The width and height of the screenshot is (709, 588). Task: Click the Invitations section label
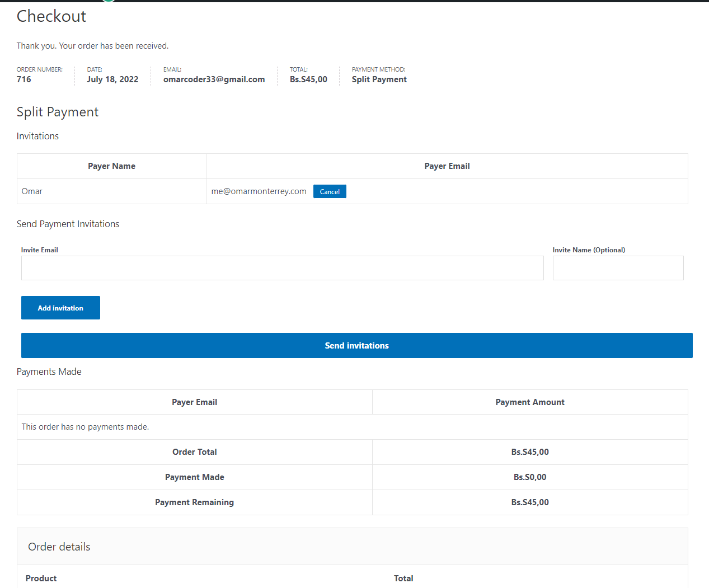pos(37,136)
